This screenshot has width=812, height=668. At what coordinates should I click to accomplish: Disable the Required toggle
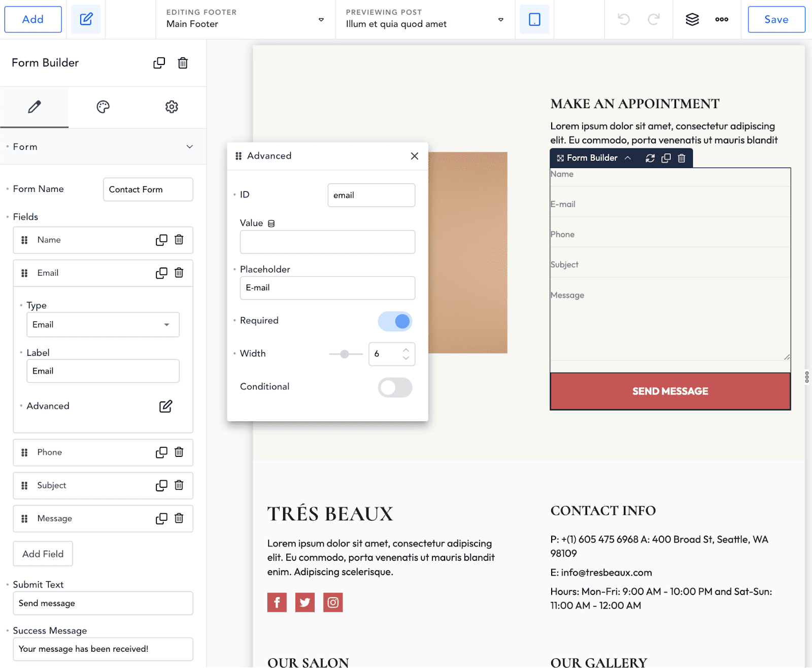[395, 321]
